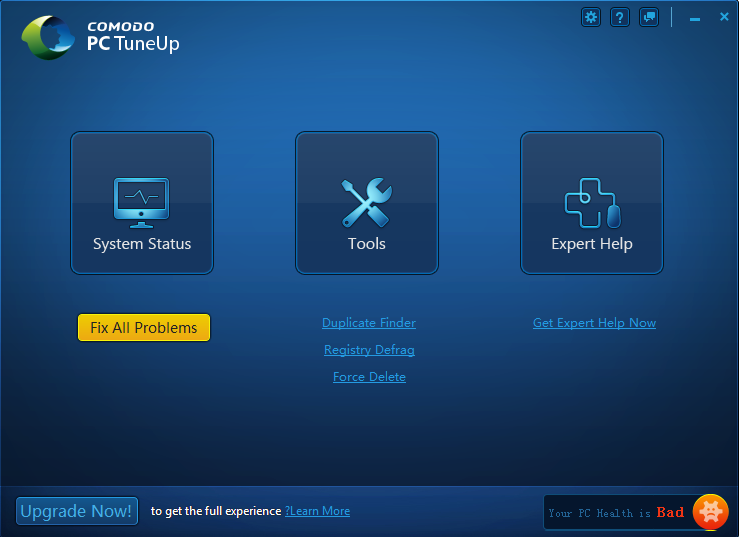Image resolution: width=739 pixels, height=537 pixels.
Task: Select the Force Delete link
Action: point(369,377)
